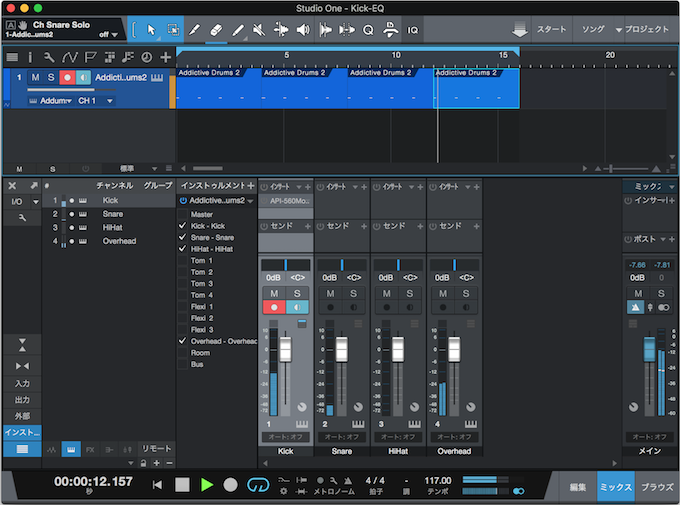Detach the mixer console
The image size is (680, 505).
point(34,186)
